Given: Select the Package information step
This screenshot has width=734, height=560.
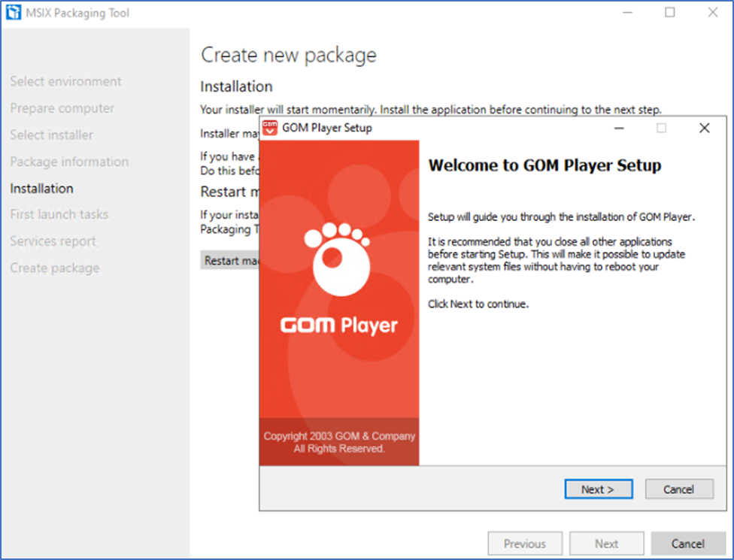Looking at the screenshot, I should 69,162.
